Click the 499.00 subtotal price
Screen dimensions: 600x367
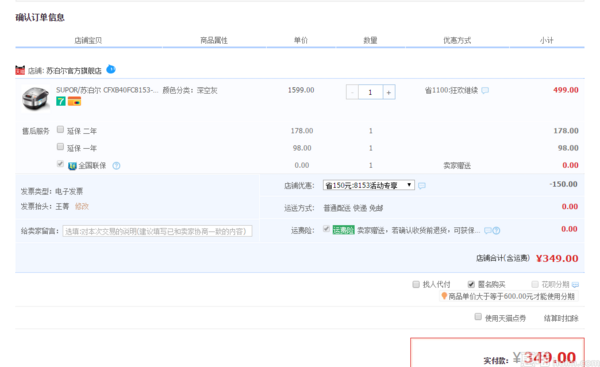click(x=566, y=90)
